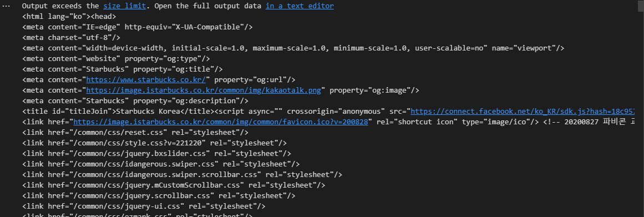Click the reset.css stylesheet line
Image resolution: width=644 pixels, height=217 pixels.
click(135, 132)
